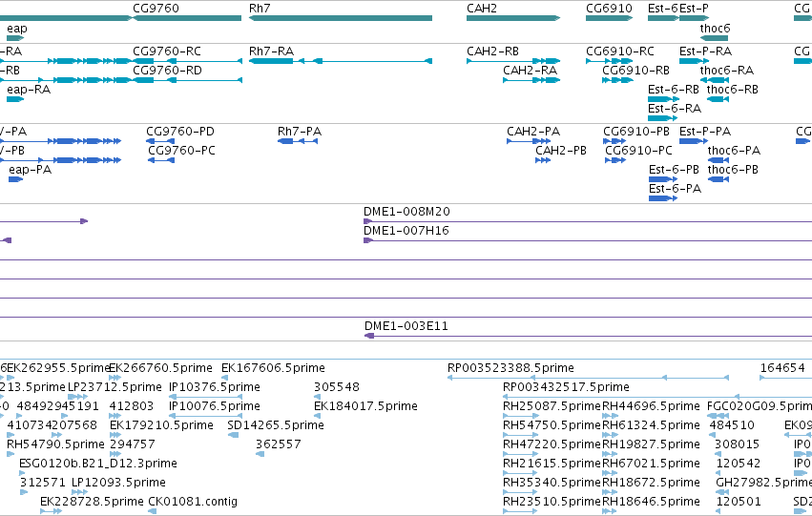Click the eap gene feature
Screen dimensions: 812x516
pyautogui.click(x=15, y=38)
